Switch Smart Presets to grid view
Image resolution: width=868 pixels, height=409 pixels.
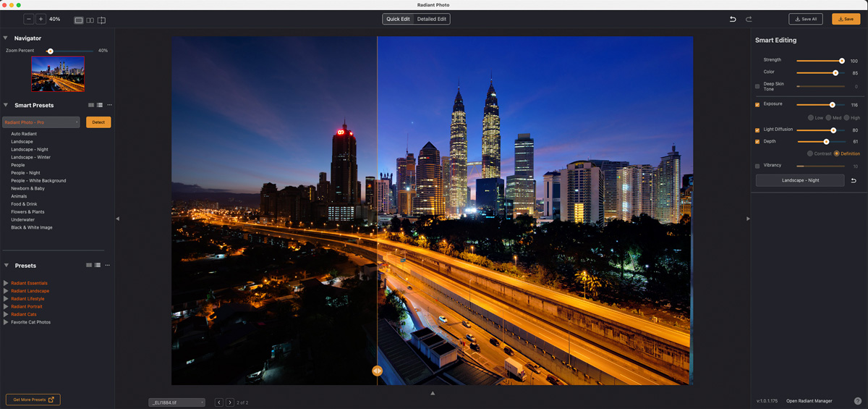click(x=91, y=105)
